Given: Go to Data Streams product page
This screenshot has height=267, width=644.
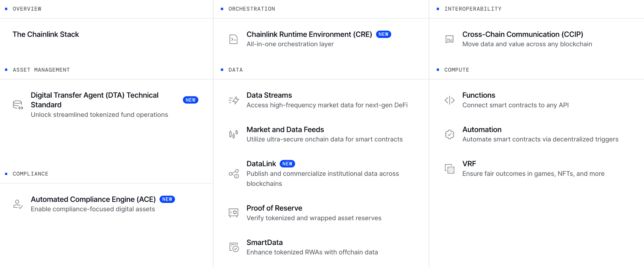Looking at the screenshot, I should 269,95.
